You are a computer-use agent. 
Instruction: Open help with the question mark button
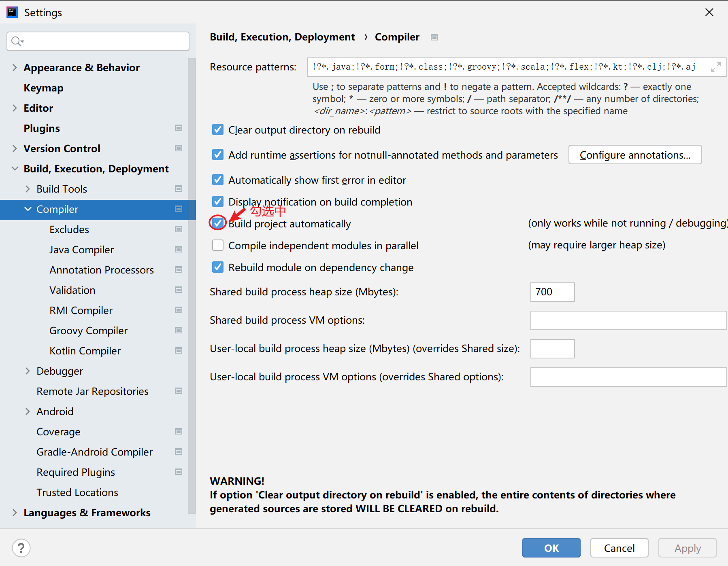(21, 548)
